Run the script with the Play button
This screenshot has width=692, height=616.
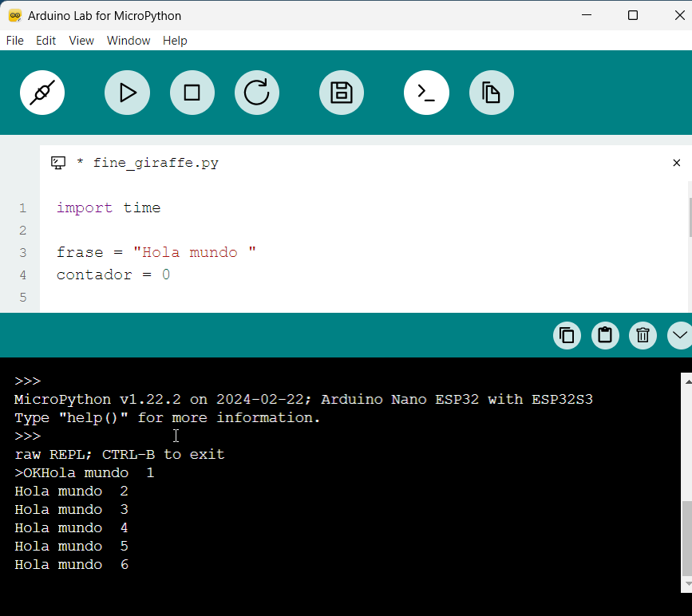(127, 93)
